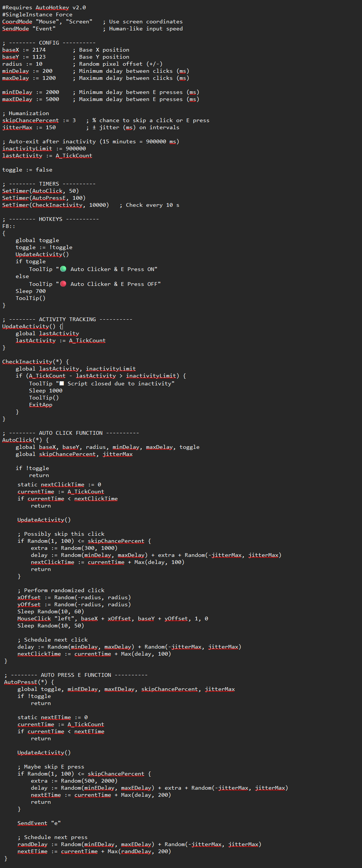The width and height of the screenshot is (362, 868).
Task: Click the "global lastActivity, inactivityLimit" line
Action: point(75,369)
